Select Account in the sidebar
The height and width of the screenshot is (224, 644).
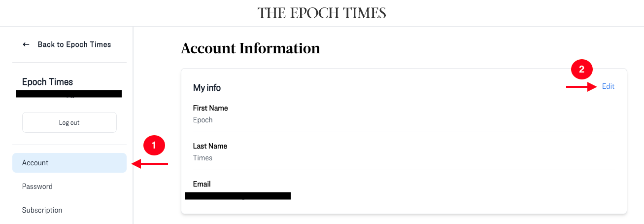click(x=69, y=163)
